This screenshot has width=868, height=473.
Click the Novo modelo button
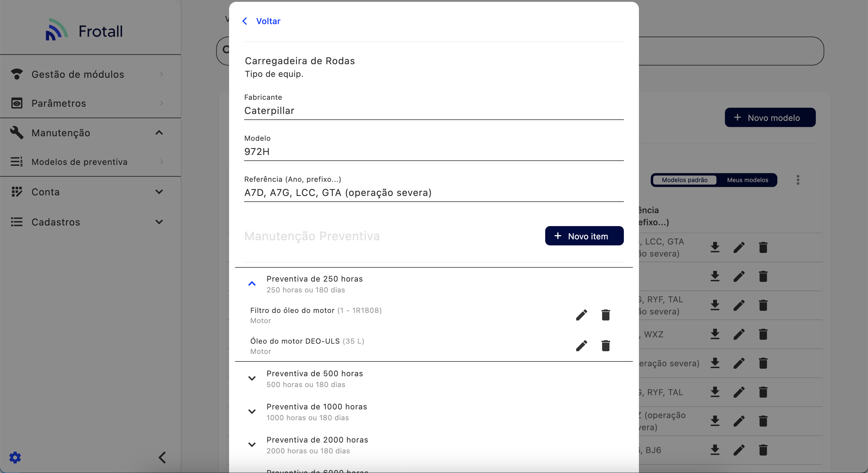pos(770,118)
